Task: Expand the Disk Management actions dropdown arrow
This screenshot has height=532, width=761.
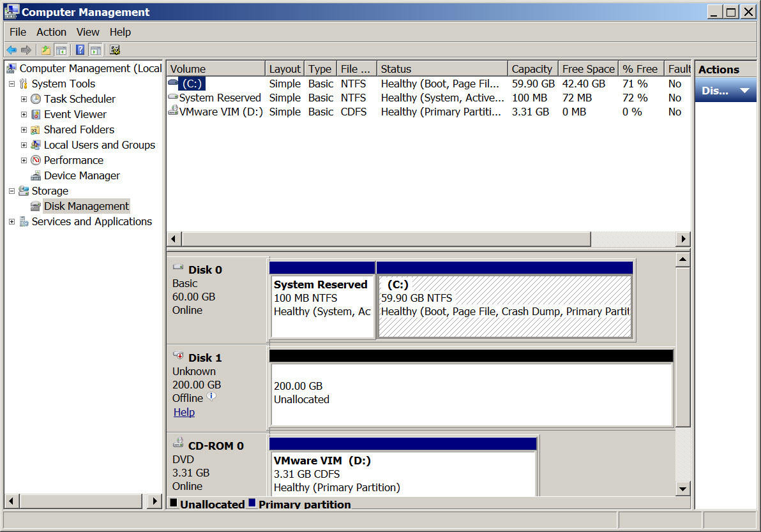Action: pyautogui.click(x=744, y=91)
